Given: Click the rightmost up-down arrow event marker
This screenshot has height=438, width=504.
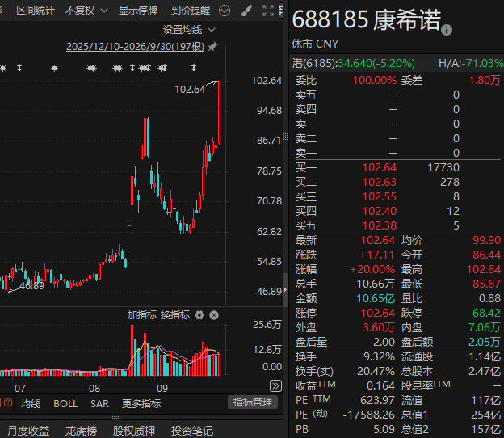Looking at the screenshot, I should pos(194,68).
